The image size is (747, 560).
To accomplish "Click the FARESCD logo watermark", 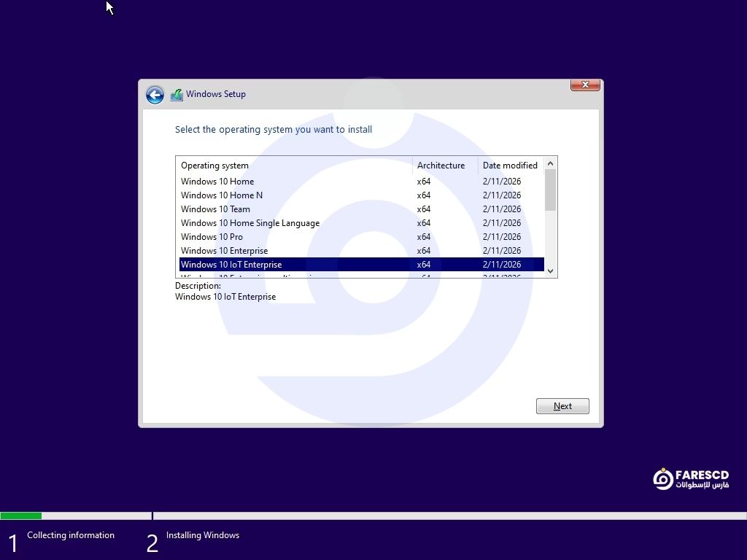I will point(690,479).
